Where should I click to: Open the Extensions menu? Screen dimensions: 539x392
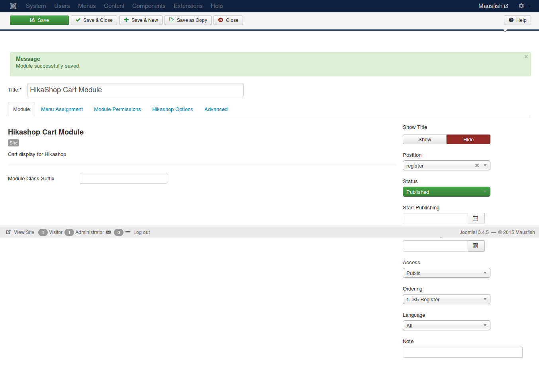coord(188,6)
